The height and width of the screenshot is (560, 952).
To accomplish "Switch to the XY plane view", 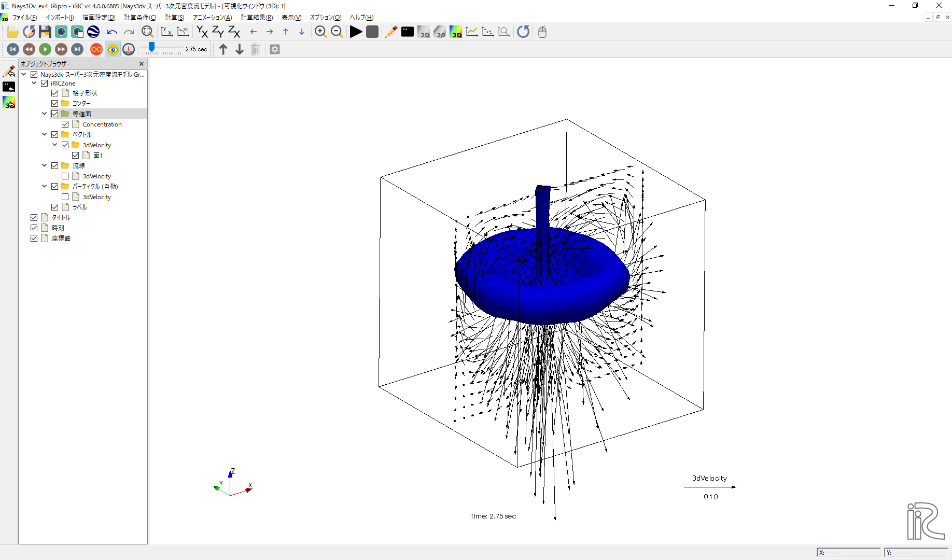I will point(202,32).
